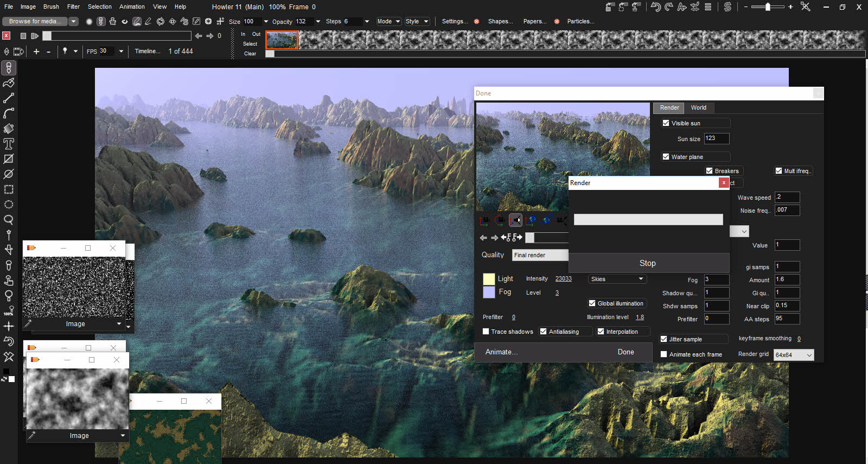Click the Light color swatch
The image size is (868, 464).
489,279
